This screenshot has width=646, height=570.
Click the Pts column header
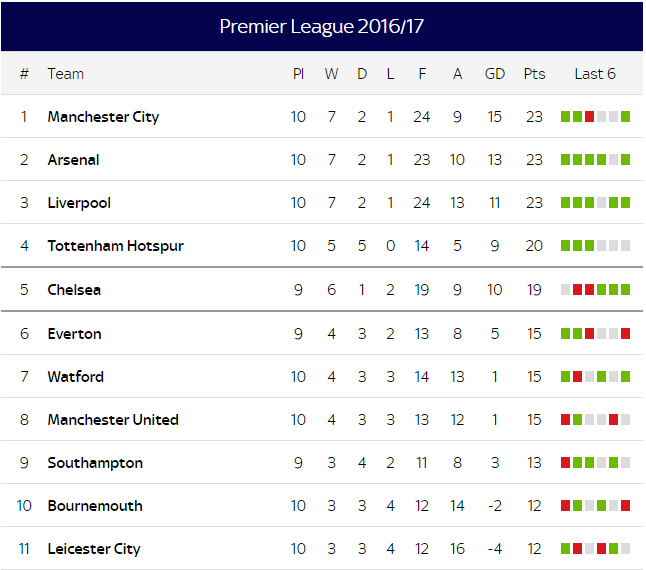(x=534, y=74)
